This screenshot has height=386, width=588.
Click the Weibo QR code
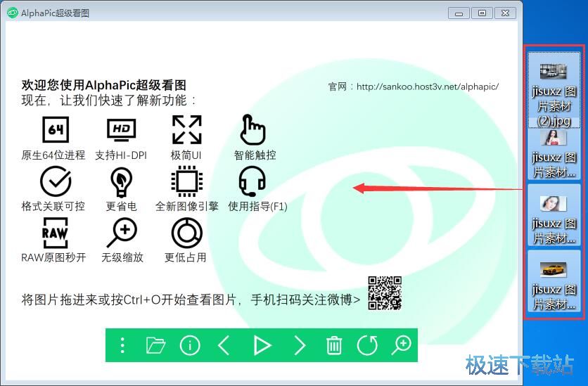coord(385,293)
